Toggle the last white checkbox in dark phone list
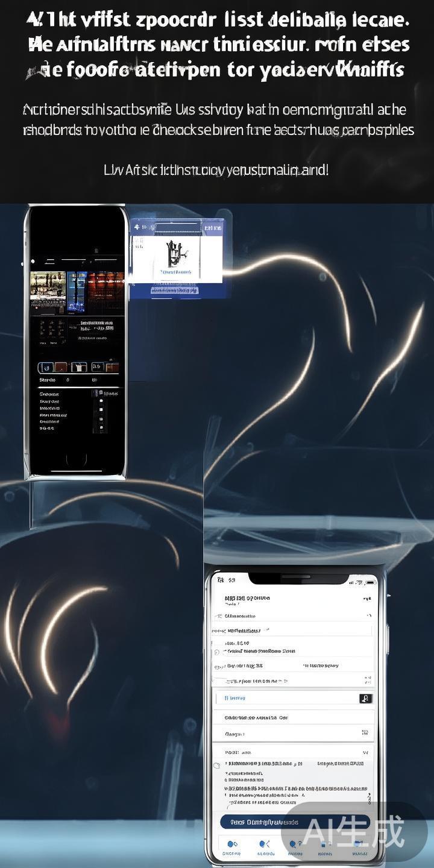Screen dimensions: 434x868 coord(101,427)
